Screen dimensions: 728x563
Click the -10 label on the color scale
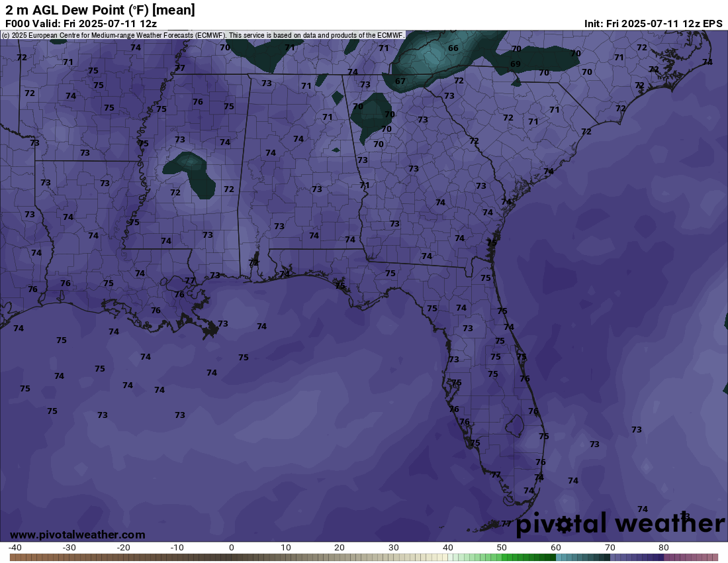pyautogui.click(x=177, y=548)
